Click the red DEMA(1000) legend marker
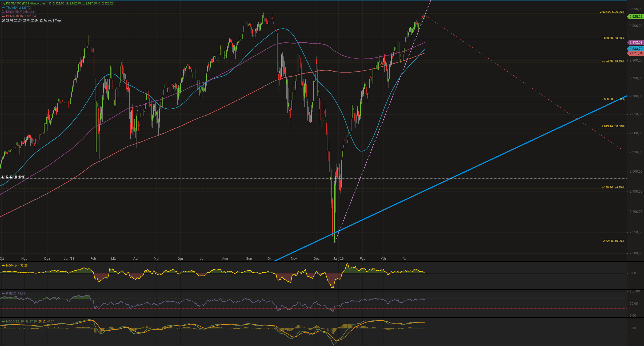 (3, 16)
